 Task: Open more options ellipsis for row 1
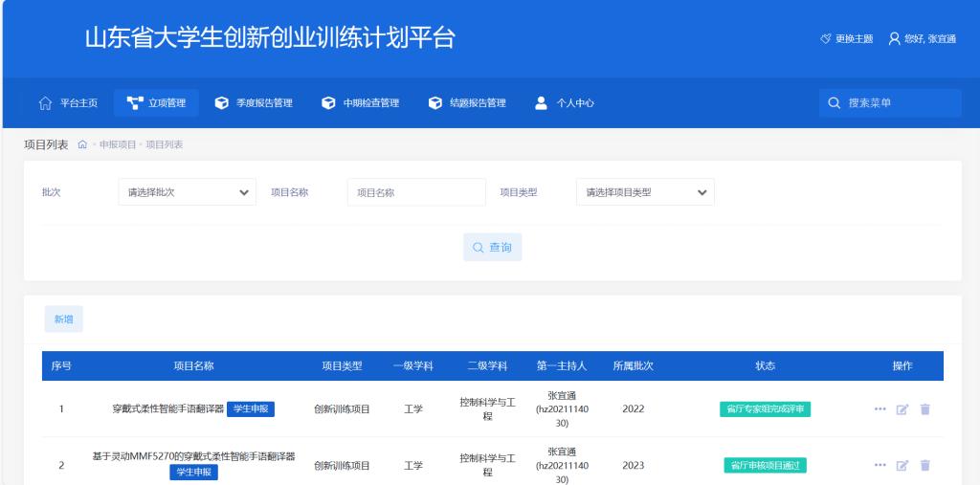[x=880, y=409]
